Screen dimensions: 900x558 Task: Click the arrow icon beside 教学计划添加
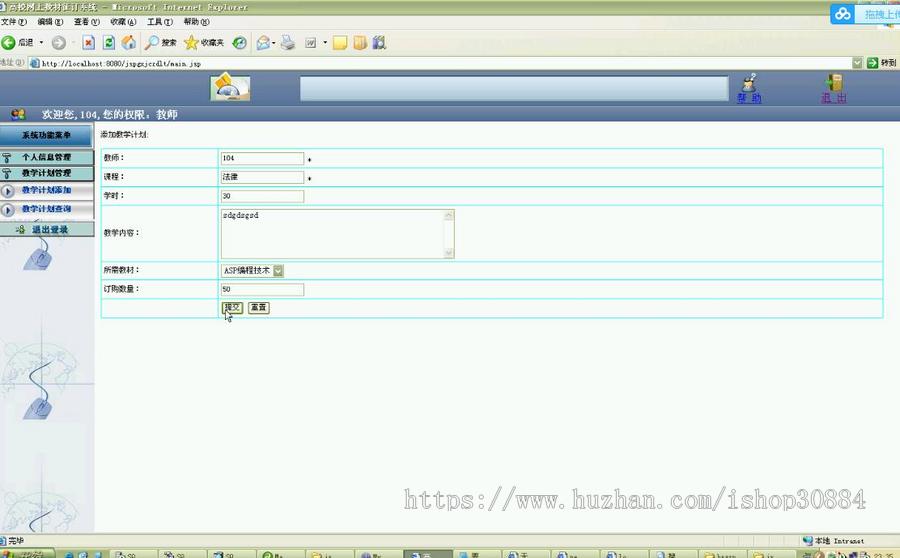(7, 191)
